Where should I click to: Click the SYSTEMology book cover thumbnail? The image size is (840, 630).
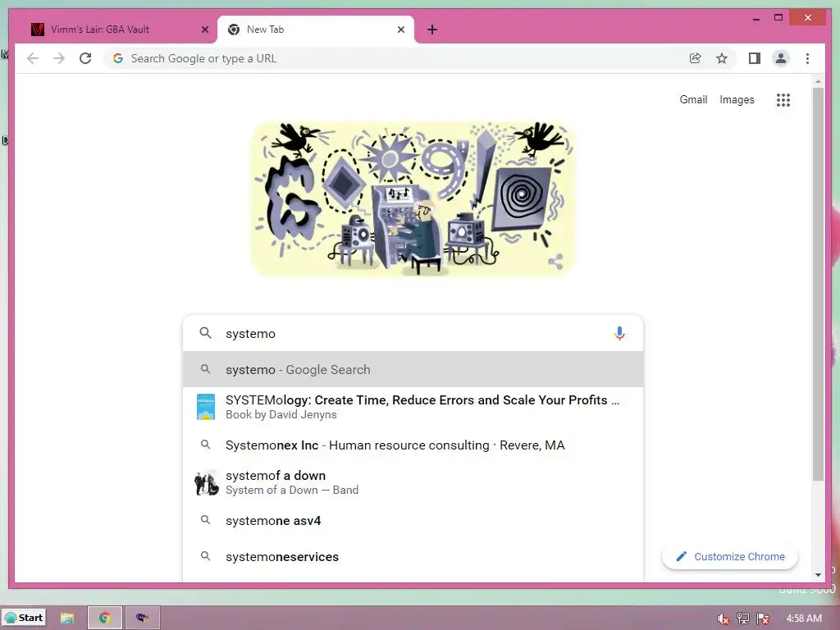coord(206,407)
